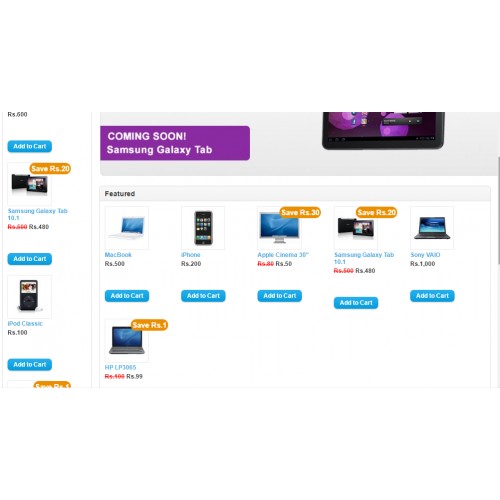
Task: Add Sony VAIO to cart
Action: pos(432,296)
